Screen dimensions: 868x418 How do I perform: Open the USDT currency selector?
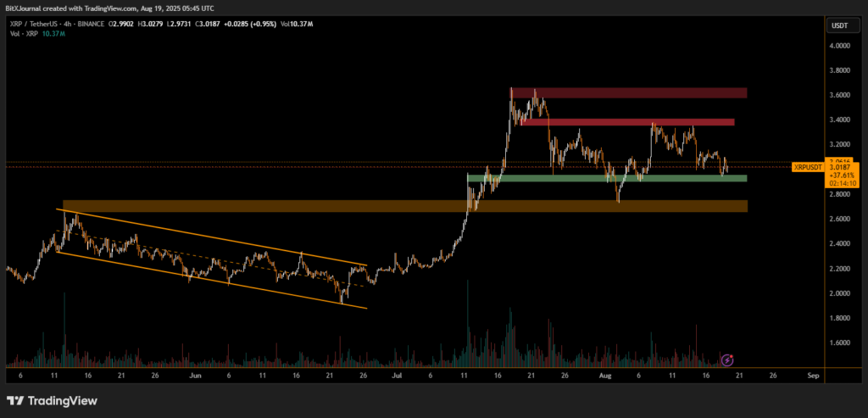pos(837,25)
